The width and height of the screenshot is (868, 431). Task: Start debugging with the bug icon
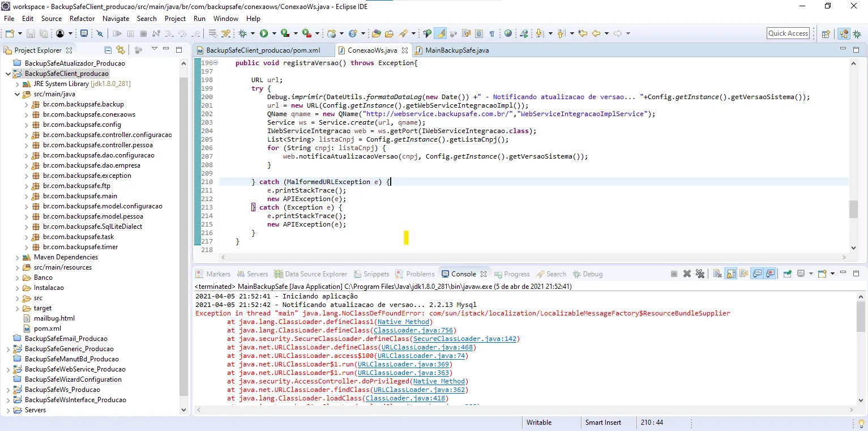(243, 34)
